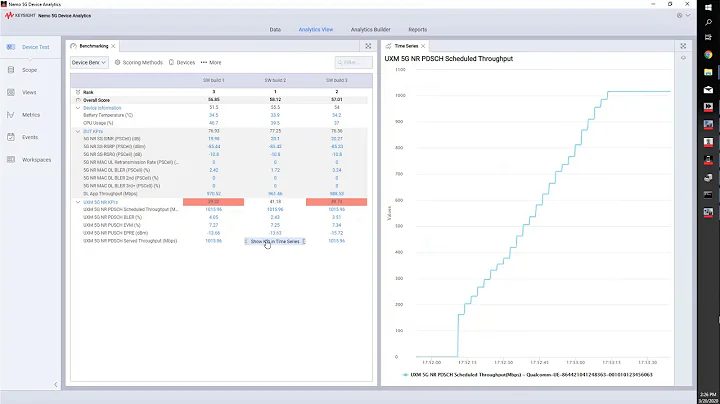Select the UXM 5G NR PUSCH EVM (%) row
Screen dimensions: 720x404
click(x=112, y=225)
